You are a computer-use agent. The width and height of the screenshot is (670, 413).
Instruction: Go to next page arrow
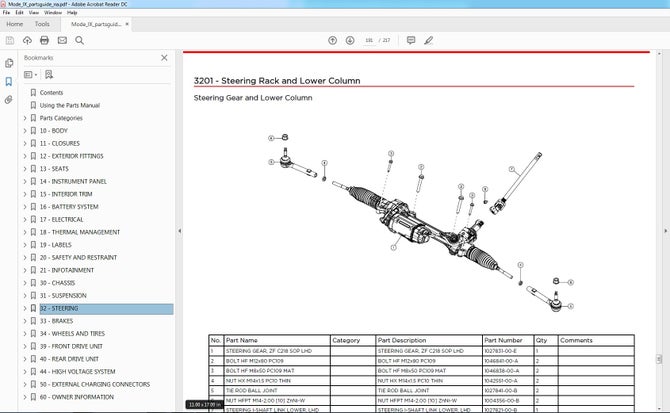pos(350,40)
